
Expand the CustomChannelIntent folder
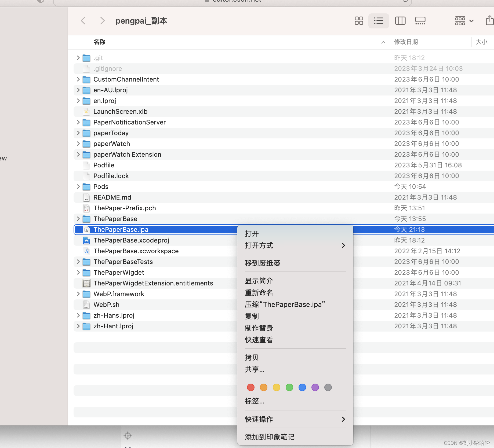click(78, 79)
